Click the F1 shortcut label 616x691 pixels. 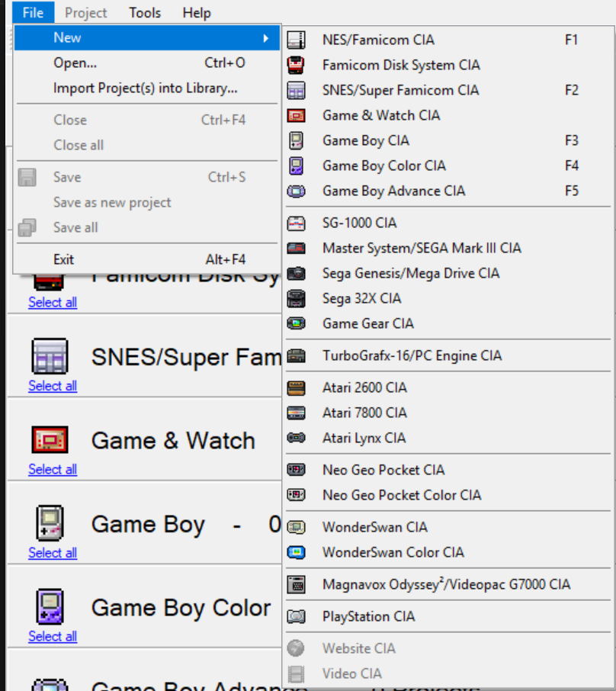pos(571,40)
